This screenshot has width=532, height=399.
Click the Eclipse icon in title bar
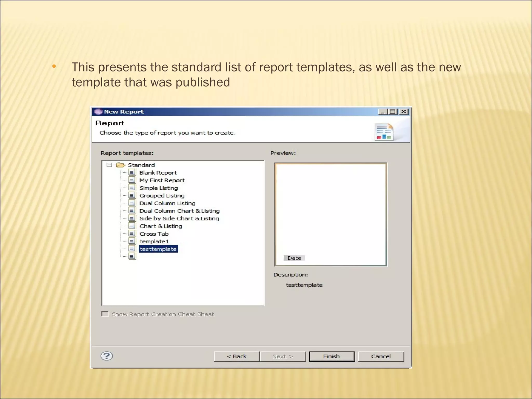tap(98, 112)
